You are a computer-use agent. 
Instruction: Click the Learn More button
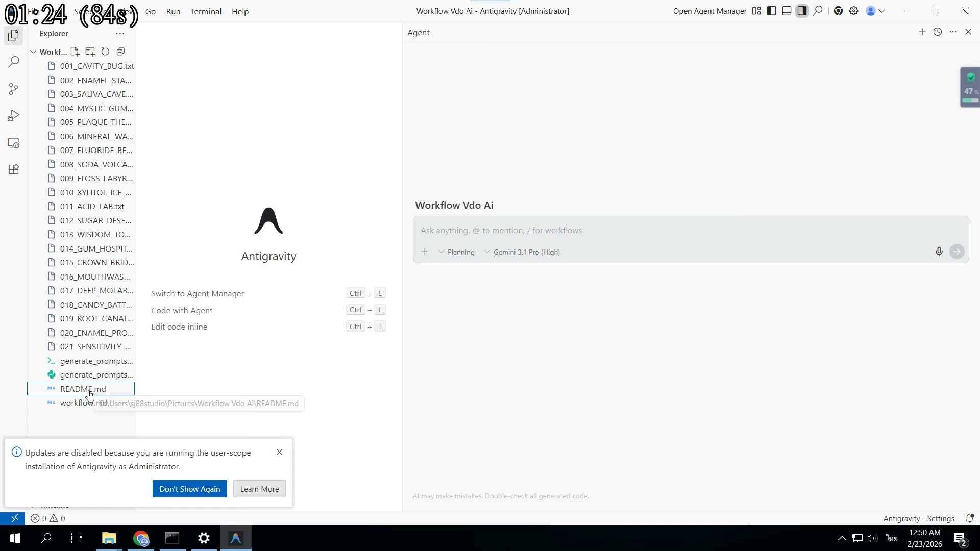click(x=259, y=488)
